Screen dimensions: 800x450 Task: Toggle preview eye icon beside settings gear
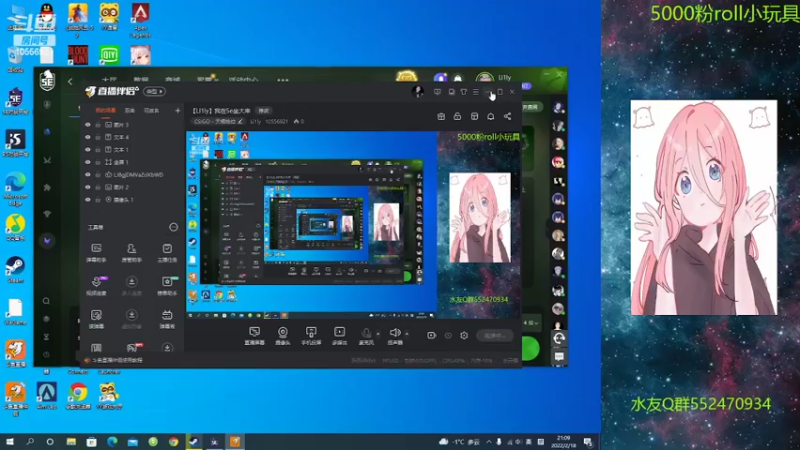tap(448, 336)
